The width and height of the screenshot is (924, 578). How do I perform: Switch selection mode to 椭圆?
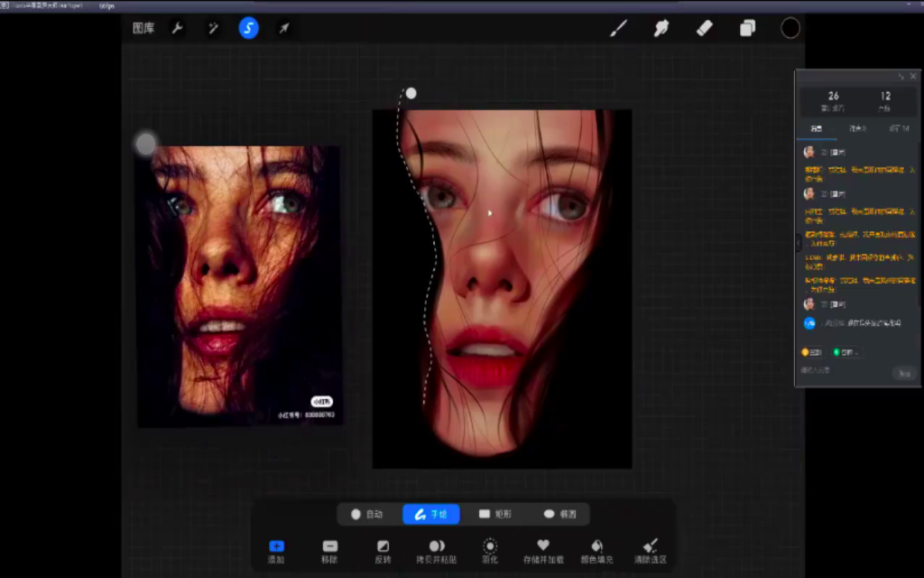tap(559, 514)
